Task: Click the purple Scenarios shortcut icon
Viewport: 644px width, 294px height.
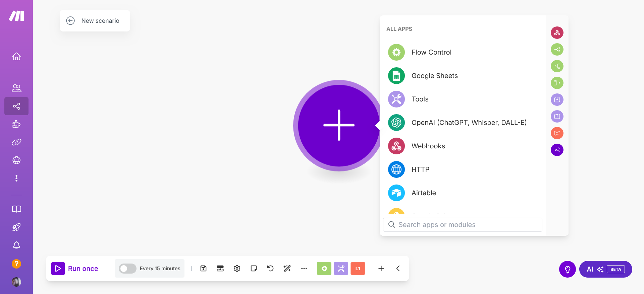Action: 557,150
